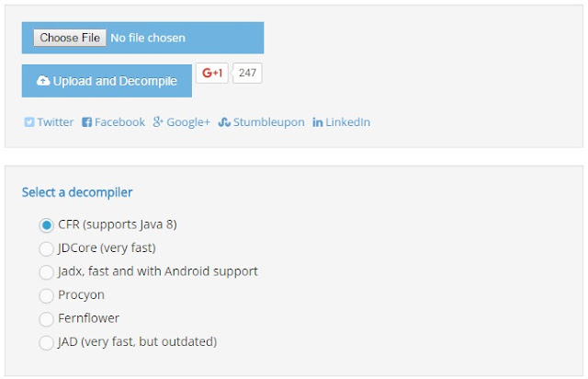588x379 pixels.
Task: Click the Facebook logo icon
Action: [86, 122]
